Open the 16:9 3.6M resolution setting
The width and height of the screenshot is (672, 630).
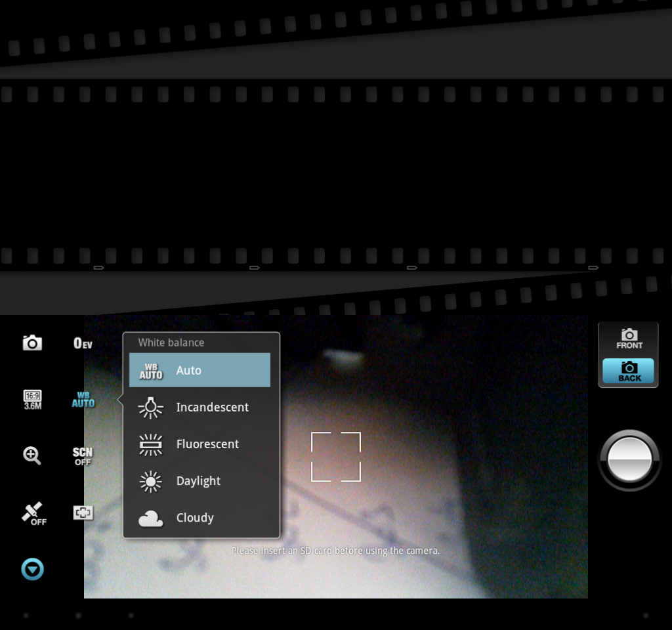[32, 399]
